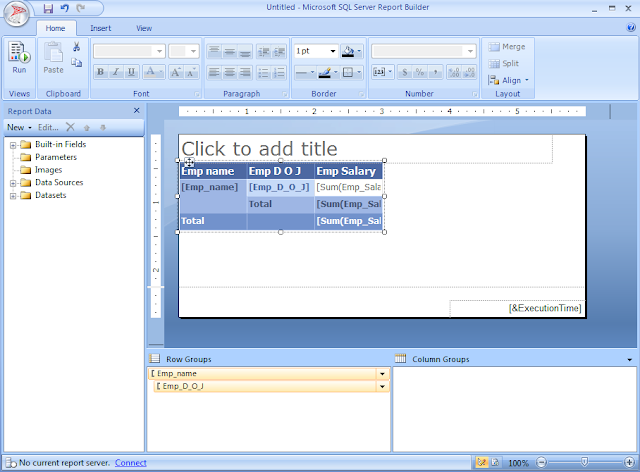Image resolution: width=640 pixels, height=472 pixels.
Task: Switch to the Home ribbon tab
Action: tap(56, 28)
